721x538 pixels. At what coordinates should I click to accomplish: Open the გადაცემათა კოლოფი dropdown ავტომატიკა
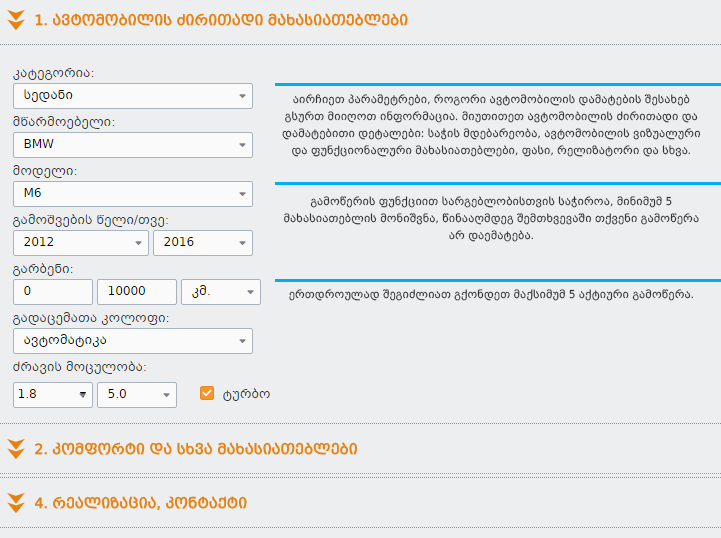(x=133, y=341)
